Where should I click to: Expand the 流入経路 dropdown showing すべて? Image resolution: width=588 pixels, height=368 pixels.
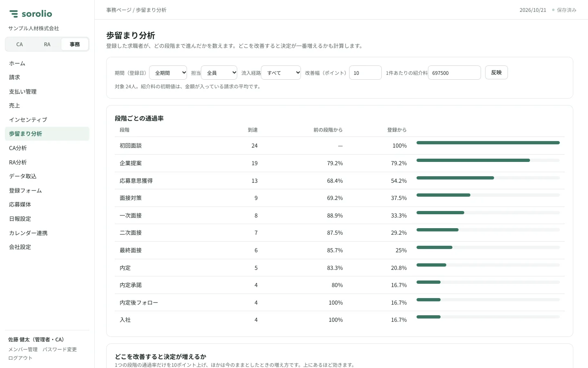pos(281,73)
